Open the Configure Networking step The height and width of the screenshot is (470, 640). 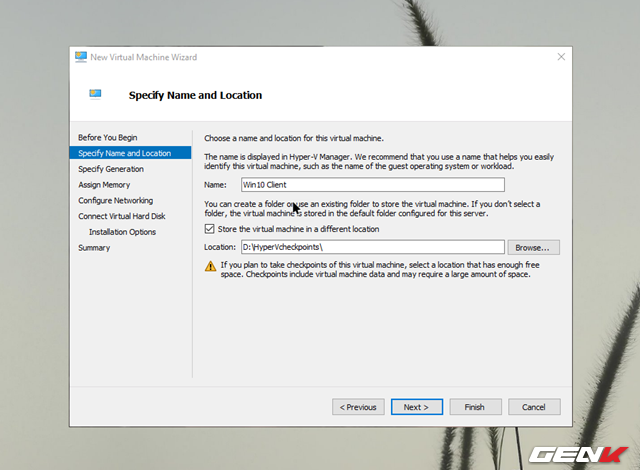(116, 200)
